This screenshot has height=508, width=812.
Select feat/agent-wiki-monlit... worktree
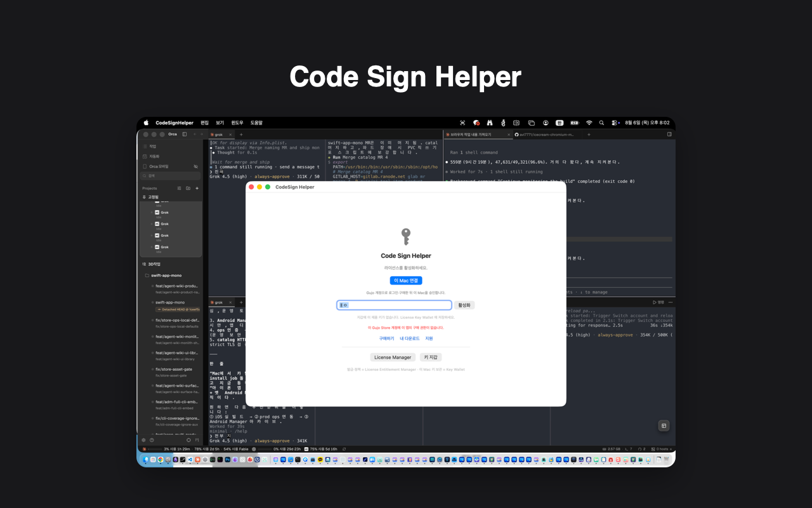[x=174, y=339]
